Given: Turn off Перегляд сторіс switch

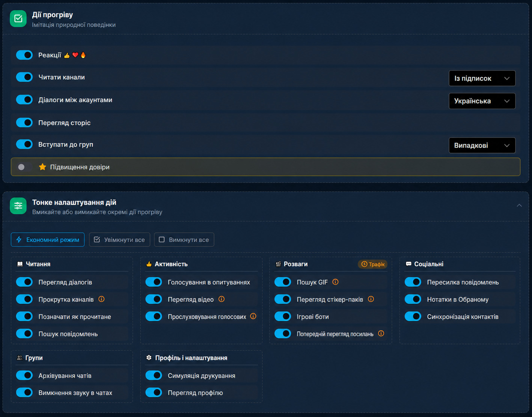Looking at the screenshot, I should pyautogui.click(x=24, y=122).
